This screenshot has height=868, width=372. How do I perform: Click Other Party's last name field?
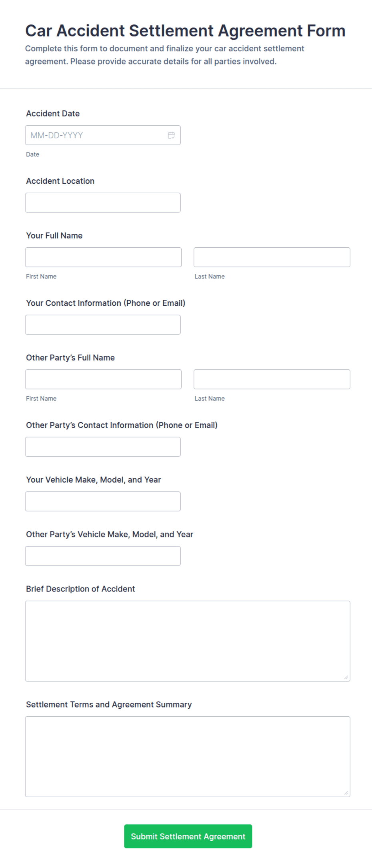(272, 379)
